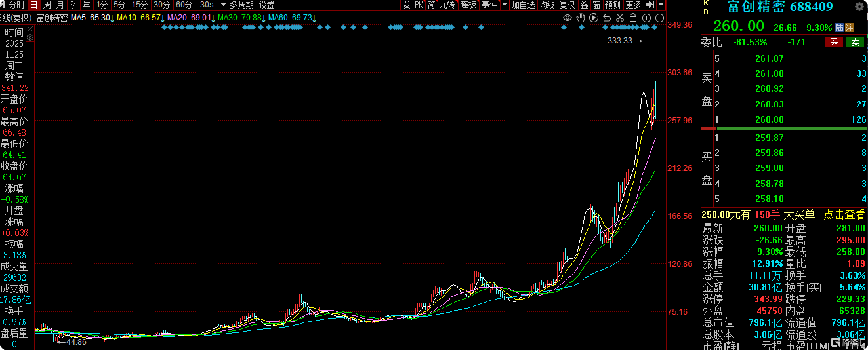Click the 44.86 low price label
The image size is (868, 350).
point(76,342)
